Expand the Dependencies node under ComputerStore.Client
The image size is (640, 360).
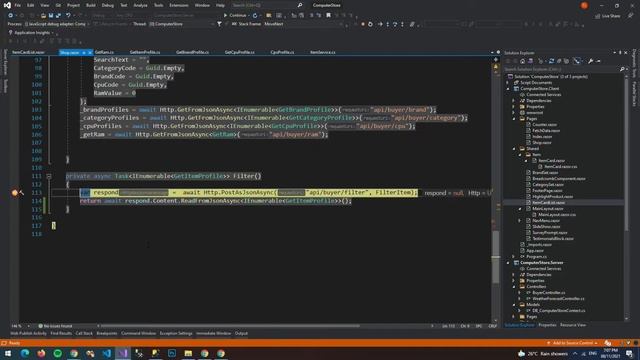tap(514, 101)
